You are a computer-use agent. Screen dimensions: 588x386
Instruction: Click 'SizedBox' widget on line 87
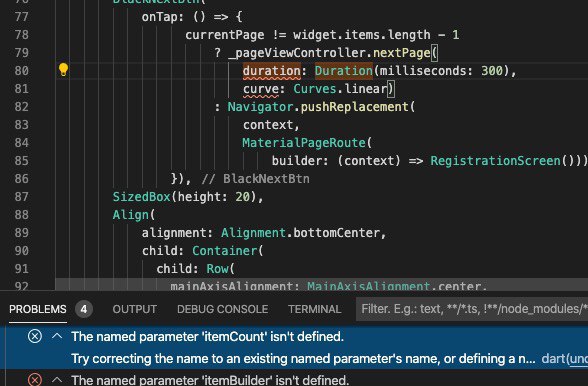point(141,197)
